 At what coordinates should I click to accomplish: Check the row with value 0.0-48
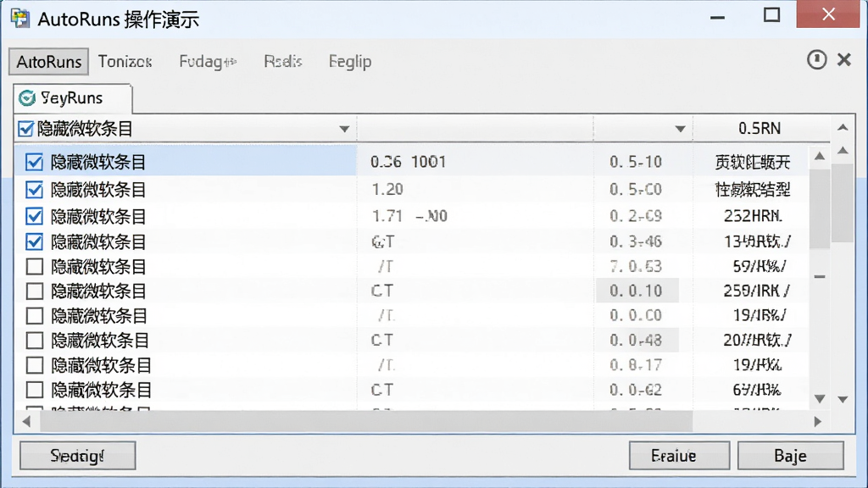[34, 341]
